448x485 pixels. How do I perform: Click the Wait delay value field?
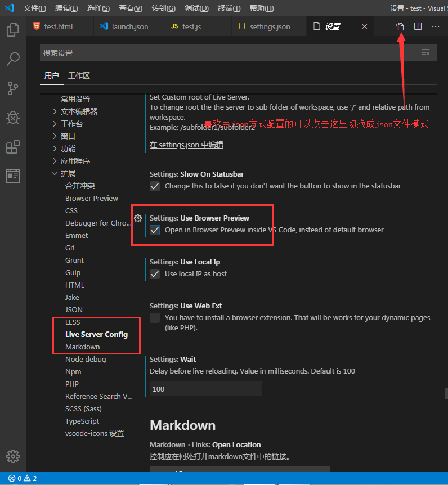tap(206, 389)
